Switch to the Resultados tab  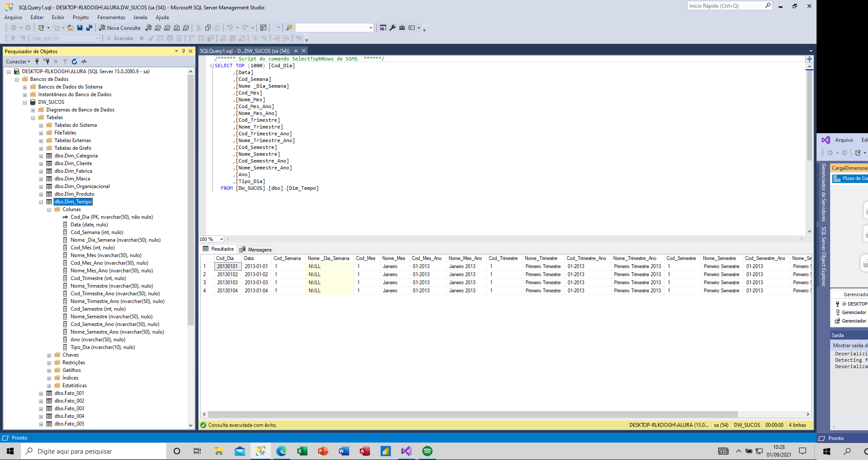tap(218, 249)
